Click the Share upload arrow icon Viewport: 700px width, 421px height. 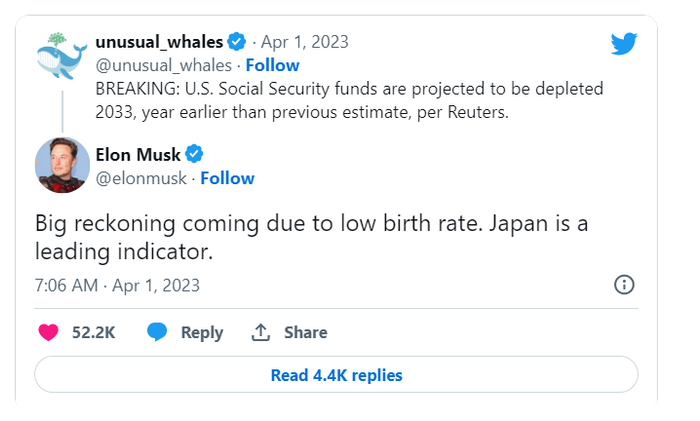261,332
